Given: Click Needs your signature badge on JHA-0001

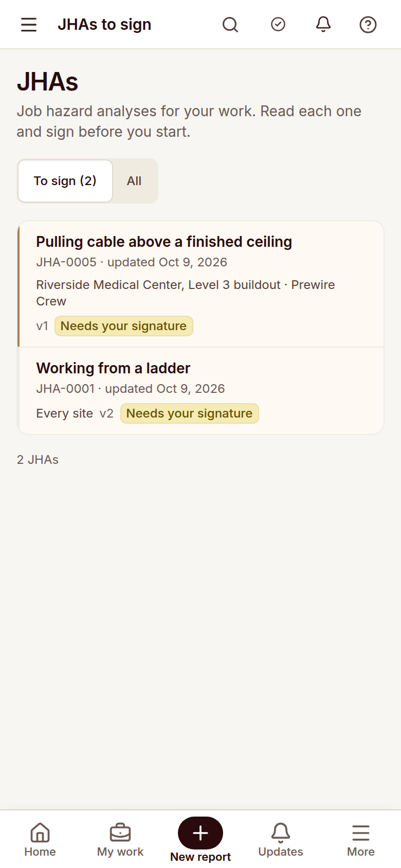Looking at the screenshot, I should pyautogui.click(x=190, y=413).
